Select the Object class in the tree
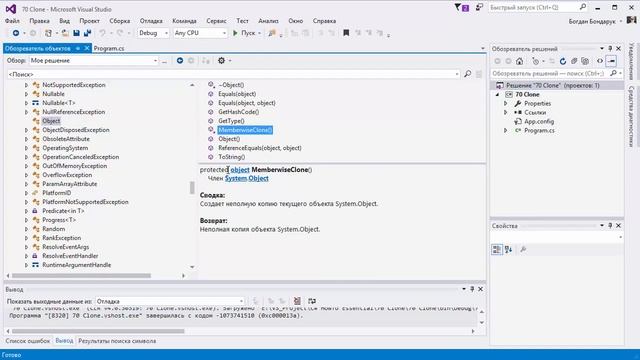This screenshot has height=360, width=640. (x=51, y=121)
